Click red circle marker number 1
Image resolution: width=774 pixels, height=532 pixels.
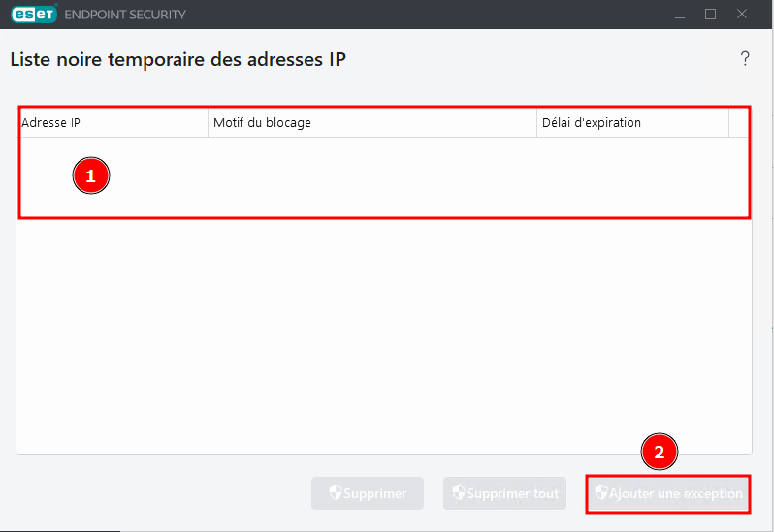pos(91,175)
